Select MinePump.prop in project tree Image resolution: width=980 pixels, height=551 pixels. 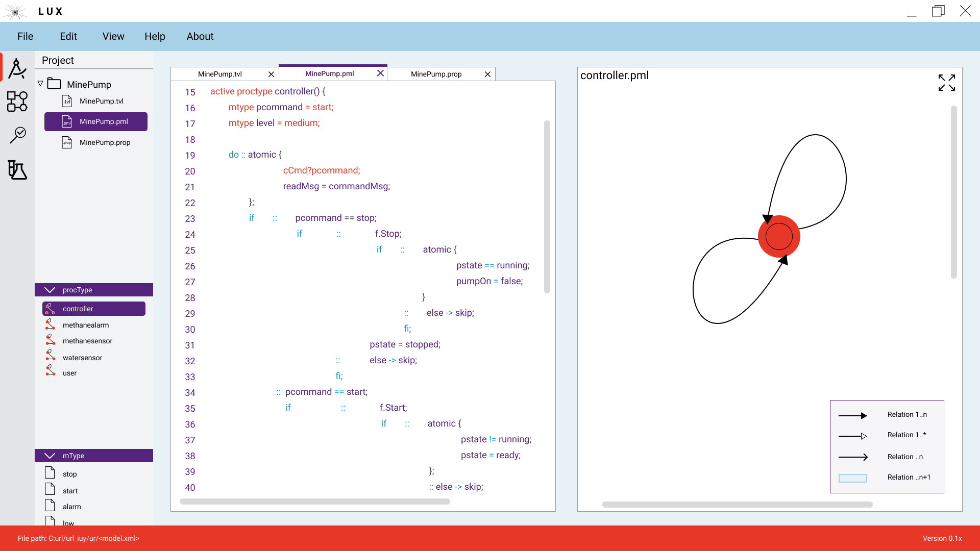point(105,142)
